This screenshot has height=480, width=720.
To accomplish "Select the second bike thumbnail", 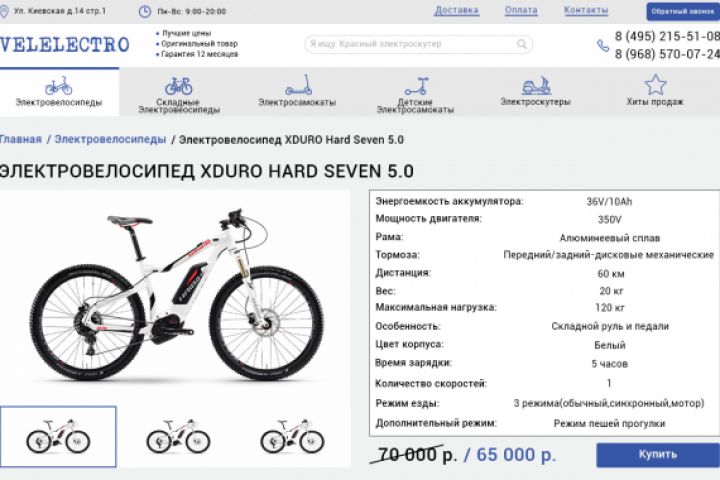I will [x=178, y=436].
